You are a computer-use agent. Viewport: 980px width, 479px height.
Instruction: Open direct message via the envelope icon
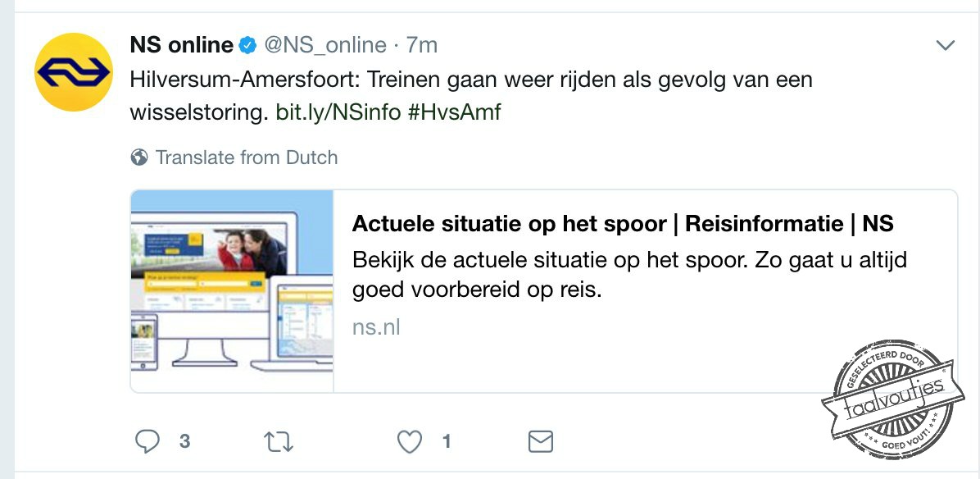[539, 441]
